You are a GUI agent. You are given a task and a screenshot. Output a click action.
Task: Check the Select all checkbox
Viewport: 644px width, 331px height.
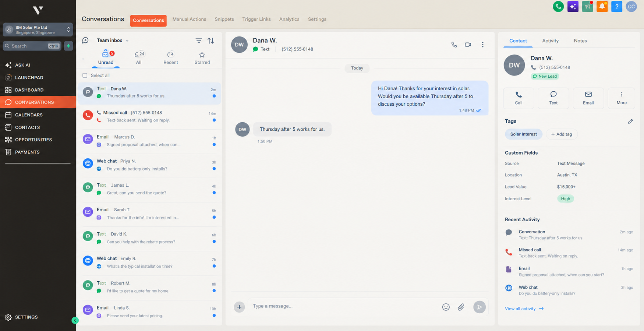pyautogui.click(x=85, y=75)
